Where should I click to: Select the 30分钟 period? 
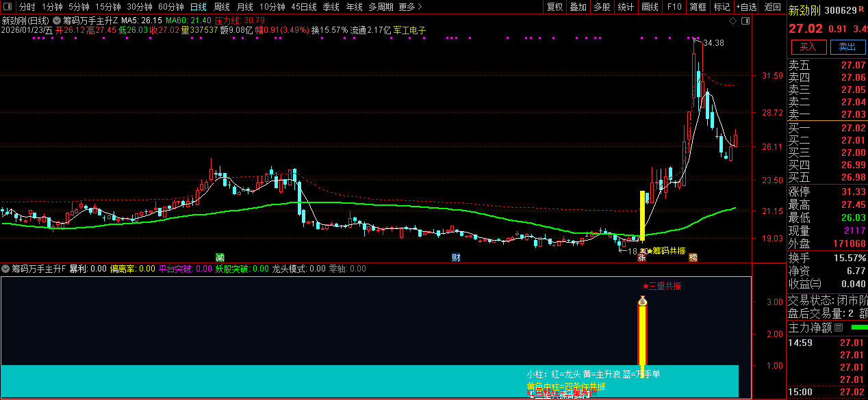pyautogui.click(x=139, y=7)
